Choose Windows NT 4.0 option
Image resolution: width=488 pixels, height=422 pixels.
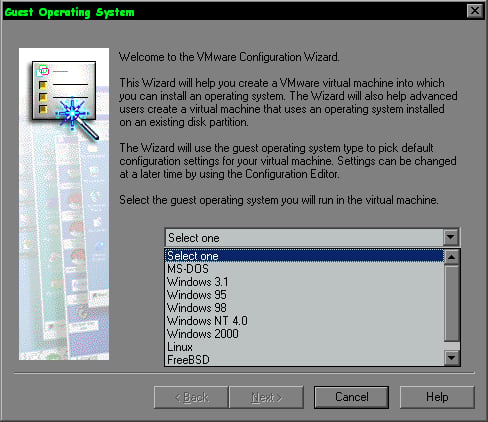(x=305, y=321)
